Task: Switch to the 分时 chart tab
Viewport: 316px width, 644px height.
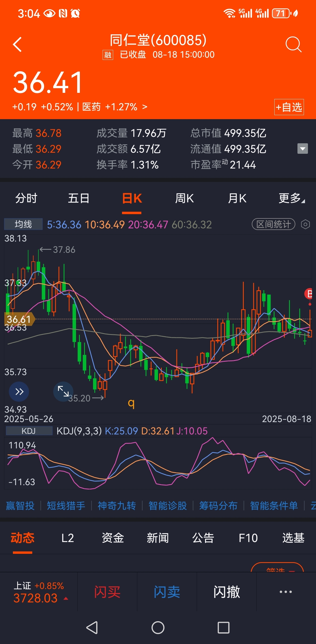Action: click(x=26, y=199)
